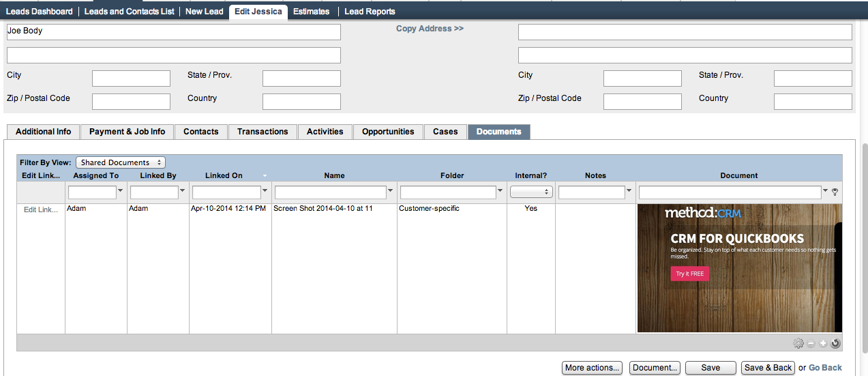The image size is (868, 376).
Task: Click the Joe Body address field
Action: (174, 32)
